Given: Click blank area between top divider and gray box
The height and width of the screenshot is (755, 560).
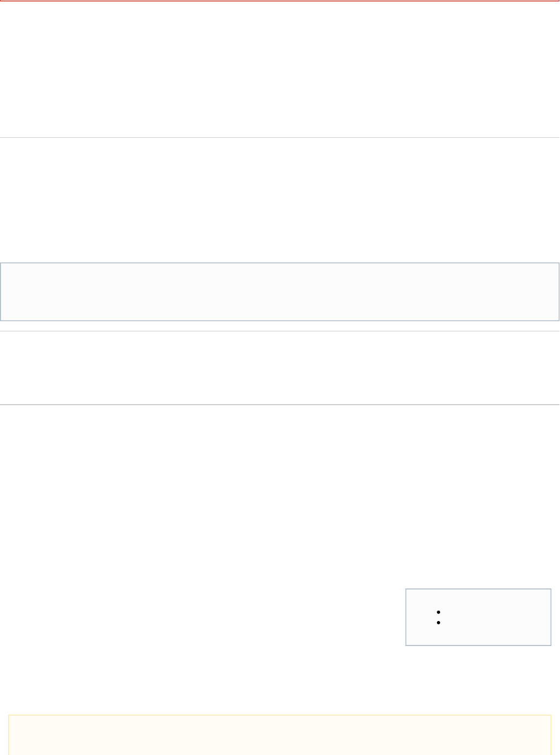Looking at the screenshot, I should 280,201.
